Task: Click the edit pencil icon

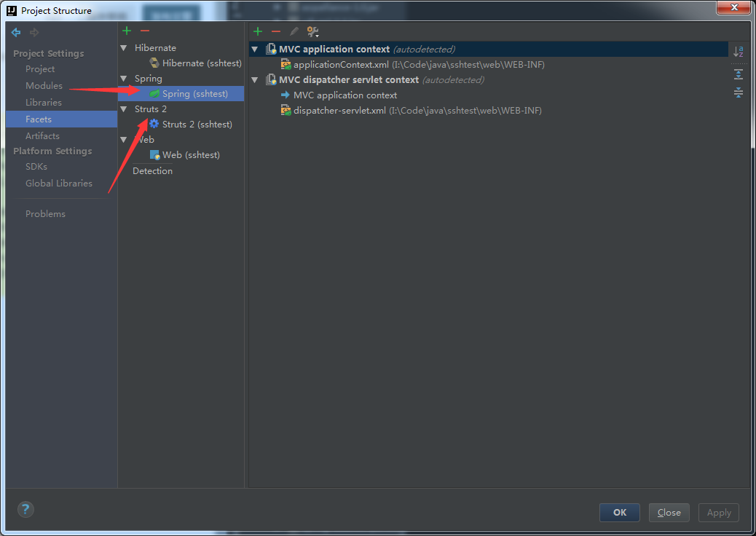Action: click(x=294, y=31)
